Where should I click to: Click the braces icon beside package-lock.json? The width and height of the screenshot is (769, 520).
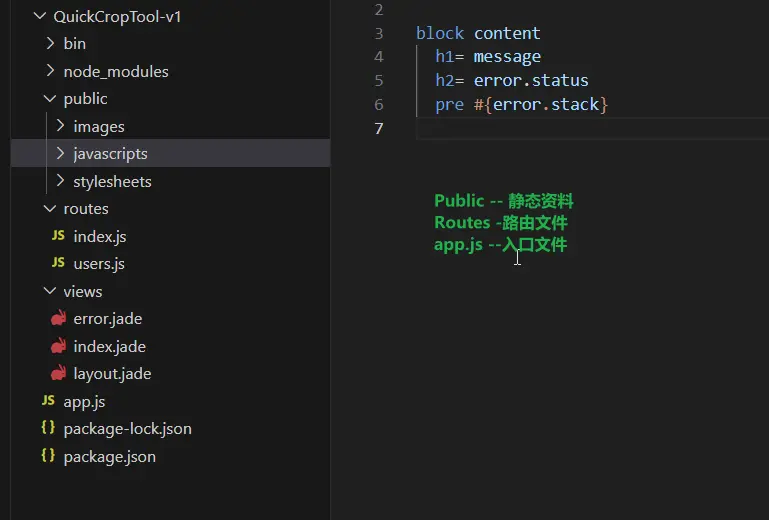[x=48, y=429]
